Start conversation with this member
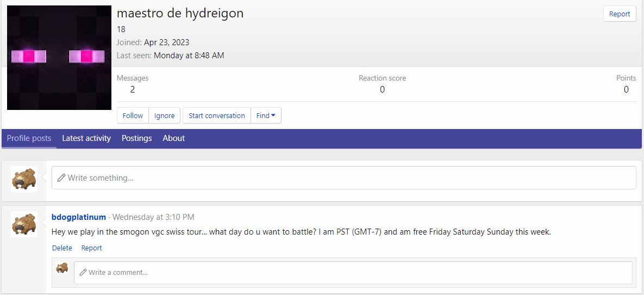The image size is (644, 295). 217,115
